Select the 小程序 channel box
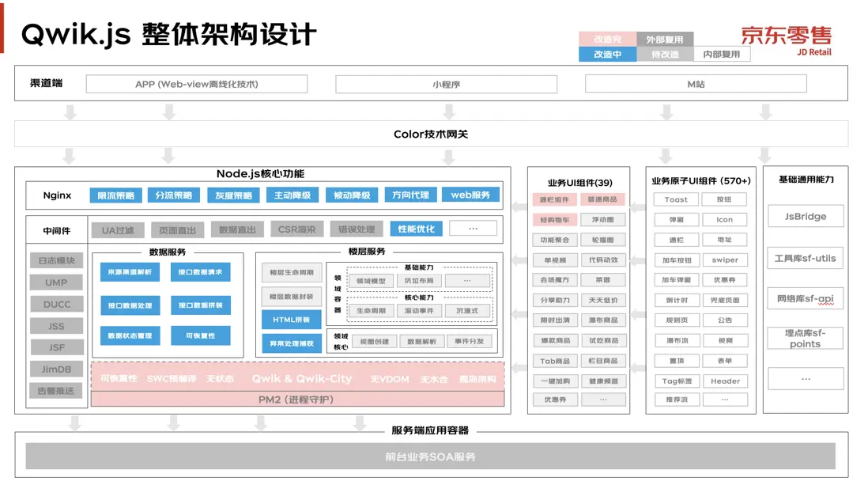Image resolution: width=868 pixels, height=485 pixels. [446, 84]
